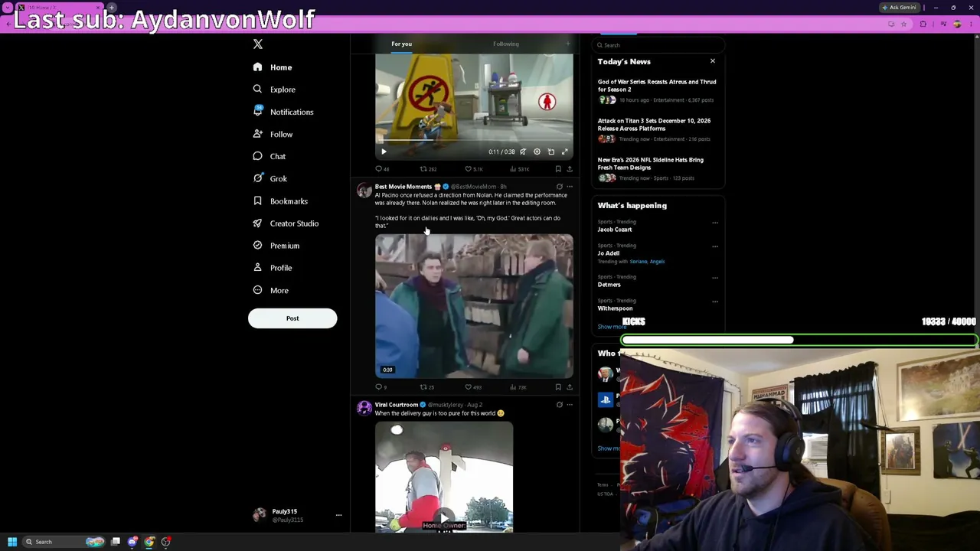980x551 pixels.
Task: Unmute the Toy Story video
Action: pyautogui.click(x=523, y=152)
